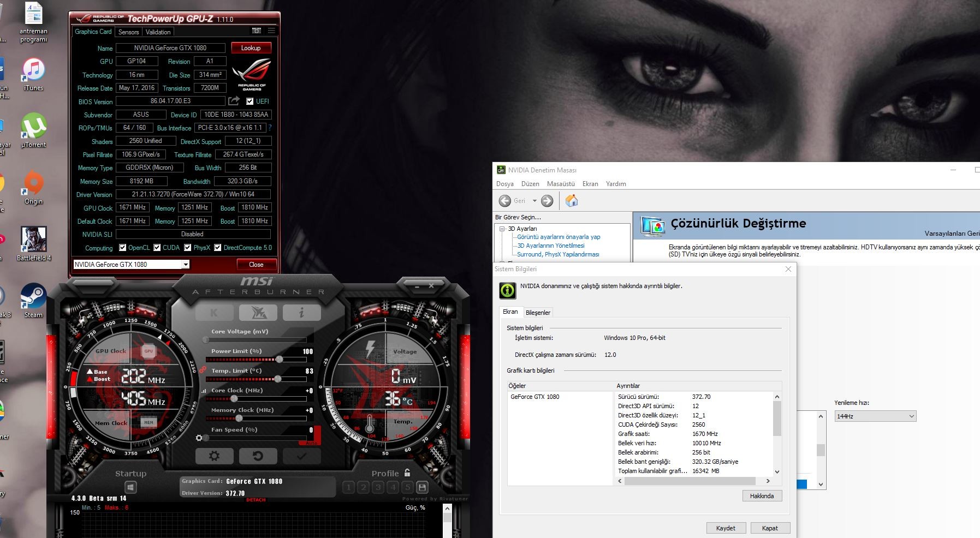Save profile with the floppy disk icon

pyautogui.click(x=422, y=487)
